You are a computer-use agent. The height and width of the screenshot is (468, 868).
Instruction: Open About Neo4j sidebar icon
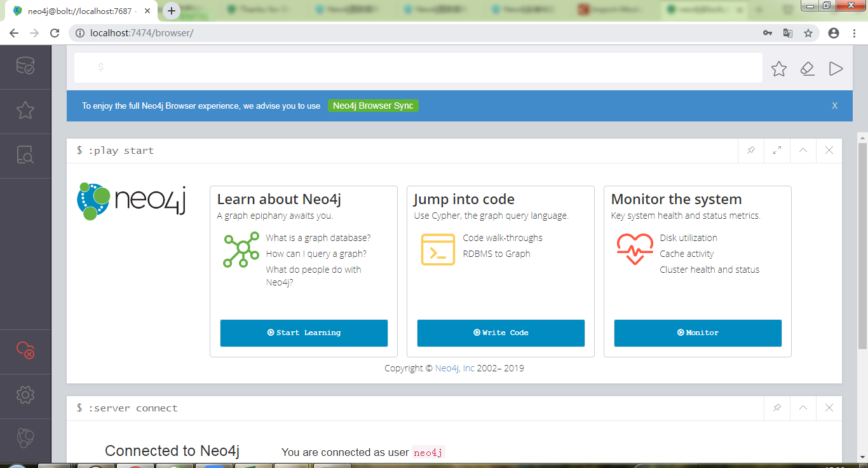[25, 438]
